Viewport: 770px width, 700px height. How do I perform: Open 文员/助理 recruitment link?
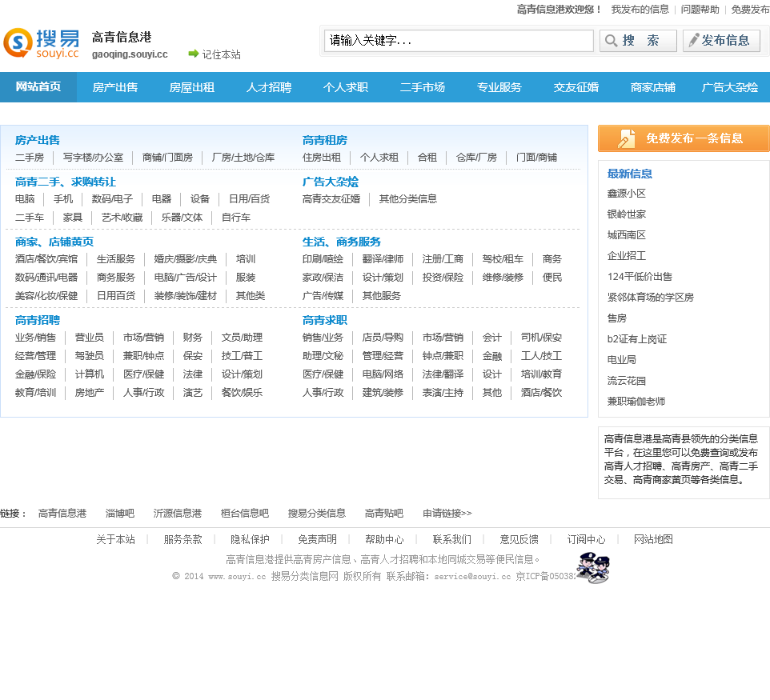tap(242, 338)
